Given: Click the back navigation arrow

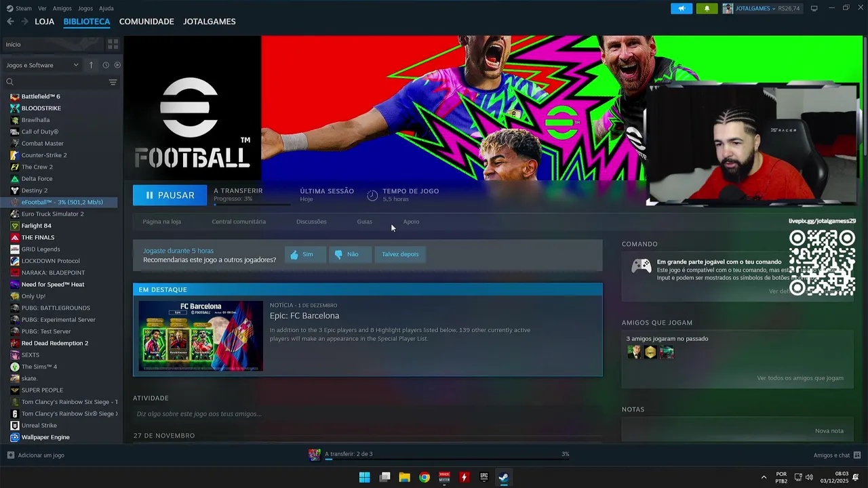Looking at the screenshot, I should pos(10,22).
